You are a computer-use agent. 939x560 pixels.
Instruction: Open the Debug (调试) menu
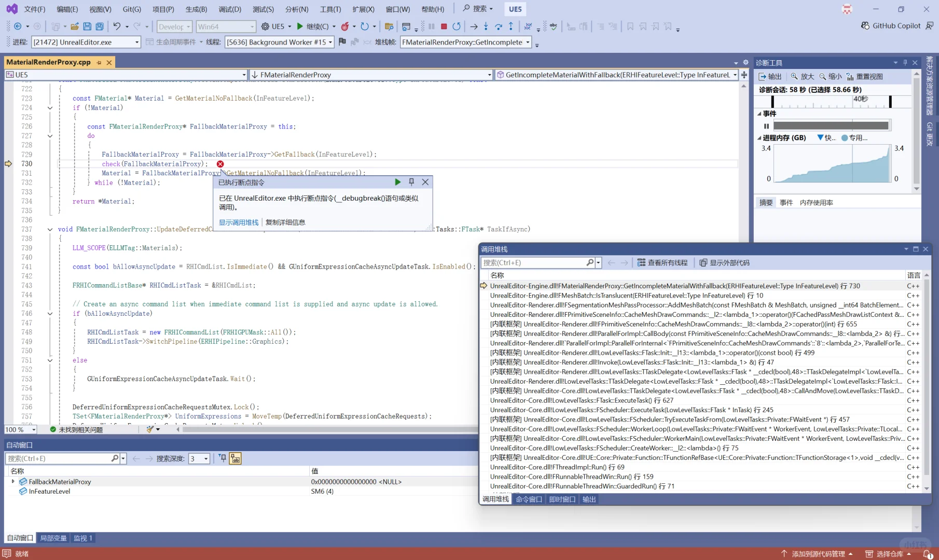(230, 9)
